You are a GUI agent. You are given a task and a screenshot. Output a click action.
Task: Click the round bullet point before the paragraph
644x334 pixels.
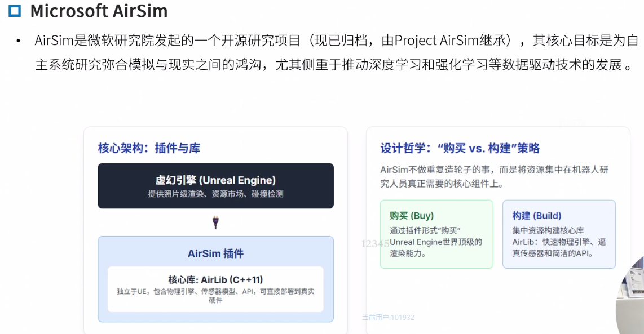click(19, 41)
